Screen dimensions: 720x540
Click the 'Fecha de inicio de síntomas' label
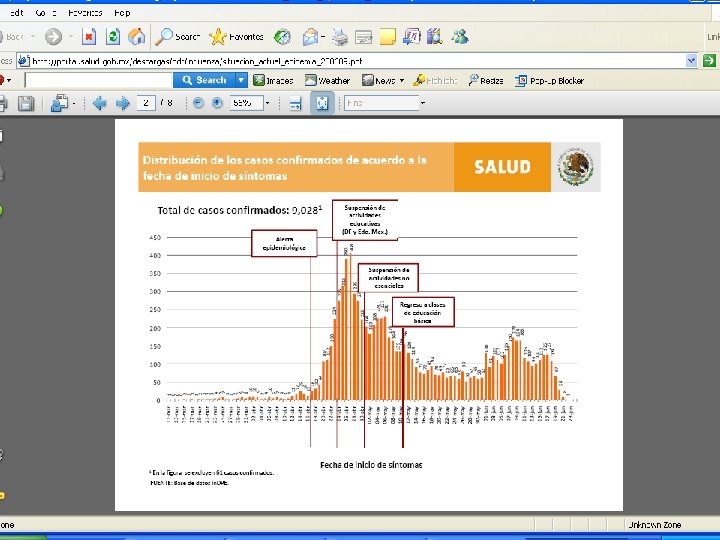point(371,465)
